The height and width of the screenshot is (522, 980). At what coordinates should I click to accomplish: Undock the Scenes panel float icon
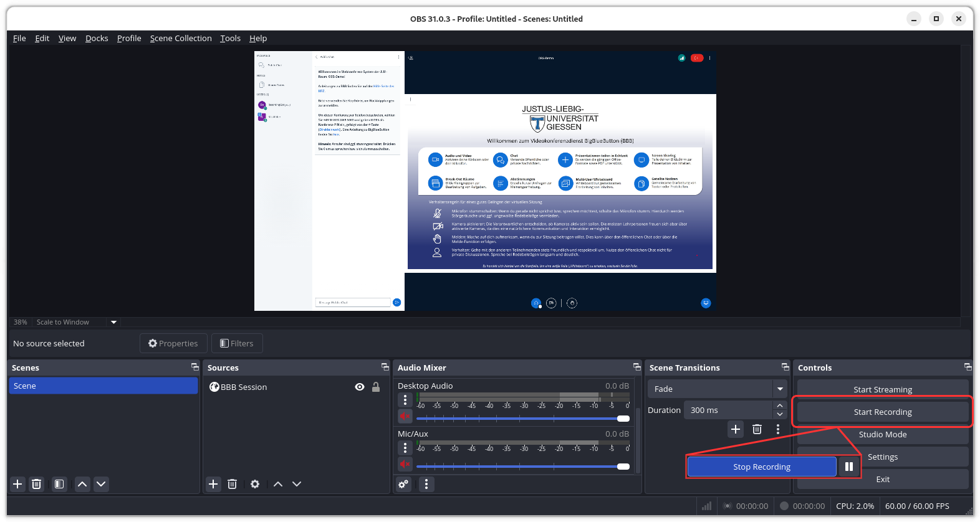pyautogui.click(x=195, y=367)
